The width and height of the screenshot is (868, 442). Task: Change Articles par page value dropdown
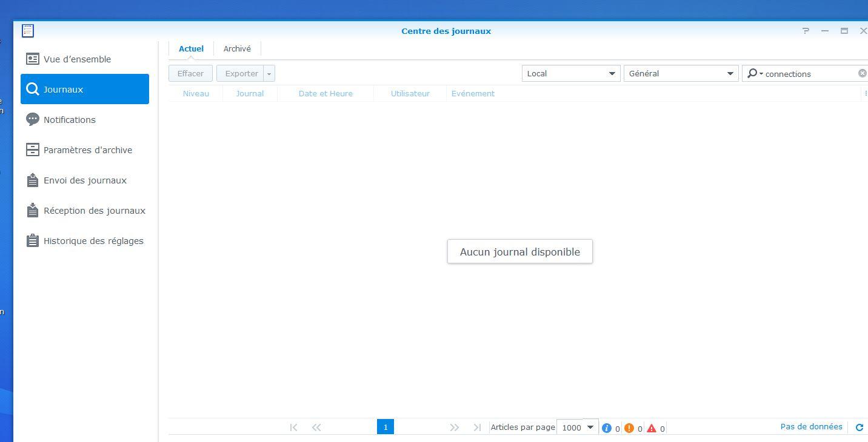tap(577, 427)
